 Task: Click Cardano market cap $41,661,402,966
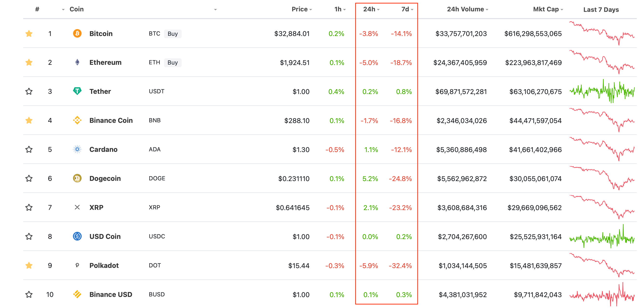[535, 150]
